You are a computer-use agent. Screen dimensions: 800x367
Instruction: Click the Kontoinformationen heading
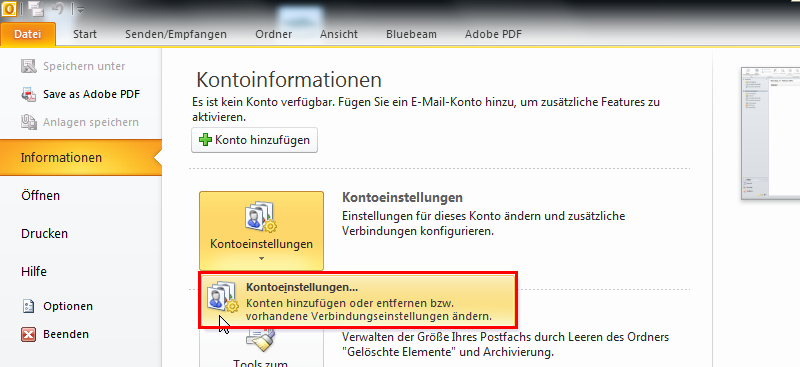(x=289, y=80)
